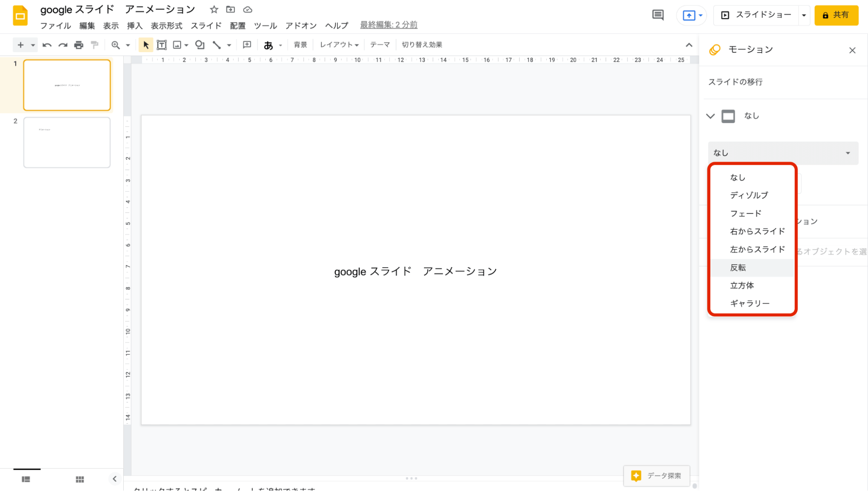Open present to meeting dropdown arrow
This screenshot has height=491, width=868.
[700, 16]
